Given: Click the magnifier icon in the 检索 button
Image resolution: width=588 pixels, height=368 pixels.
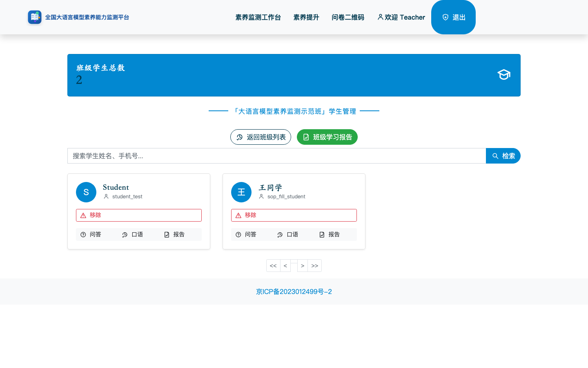Looking at the screenshot, I should pos(495,156).
